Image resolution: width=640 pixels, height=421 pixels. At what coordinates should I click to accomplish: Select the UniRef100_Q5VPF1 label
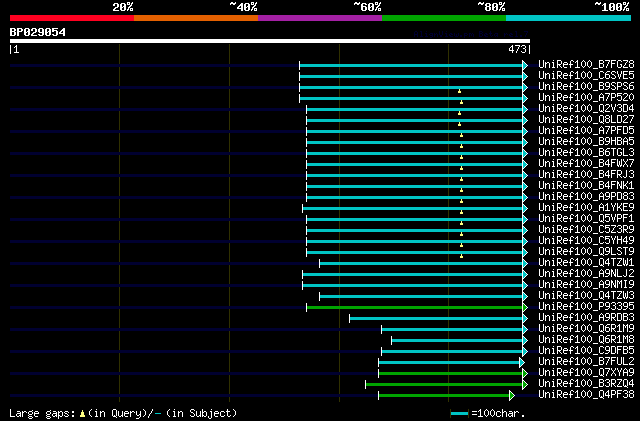pyautogui.click(x=586, y=219)
